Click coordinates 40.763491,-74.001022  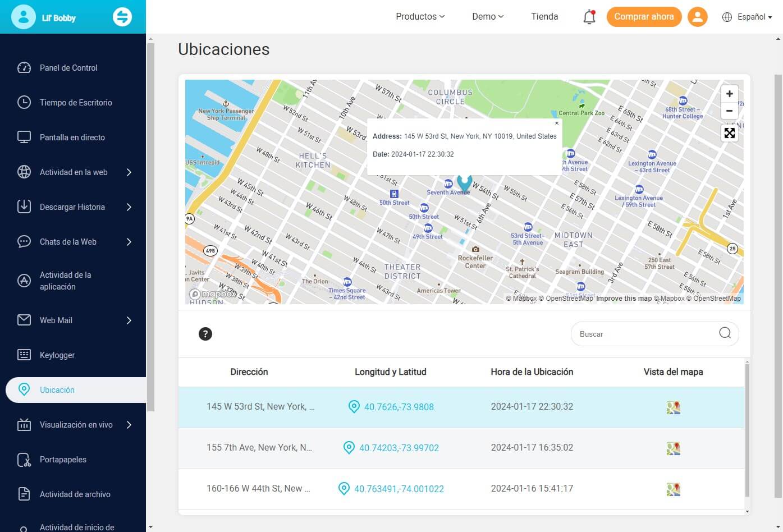pos(399,489)
